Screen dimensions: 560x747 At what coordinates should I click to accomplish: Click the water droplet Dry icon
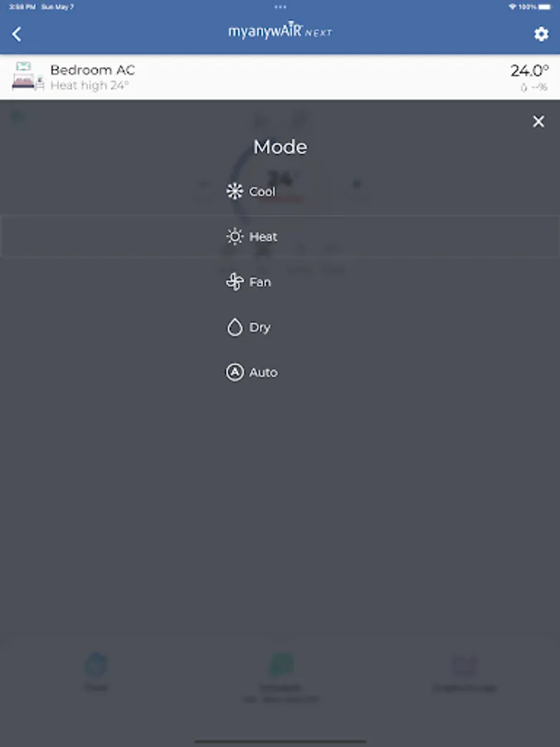click(235, 327)
